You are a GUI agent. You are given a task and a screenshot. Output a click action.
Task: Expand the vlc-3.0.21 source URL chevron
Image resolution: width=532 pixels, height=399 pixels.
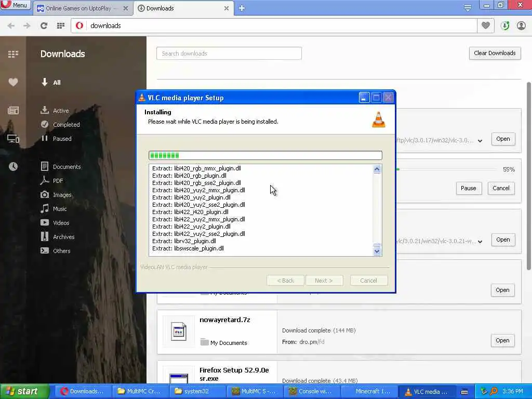tap(480, 242)
